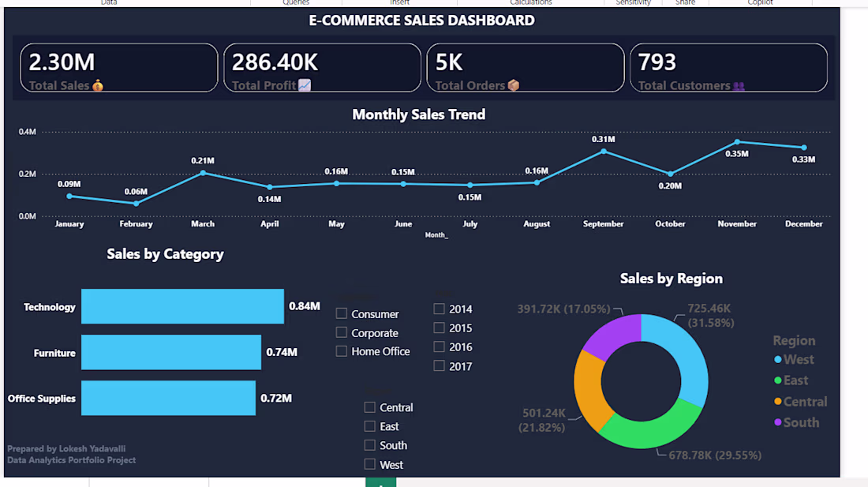The height and width of the screenshot is (487, 868).
Task: Enable the Central region slicer checkbox
Action: (370, 407)
